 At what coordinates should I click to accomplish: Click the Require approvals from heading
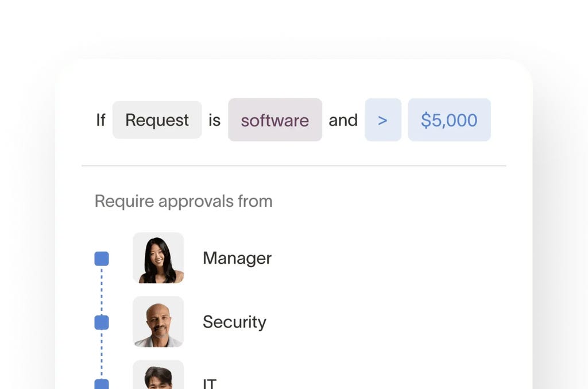pyautogui.click(x=183, y=201)
